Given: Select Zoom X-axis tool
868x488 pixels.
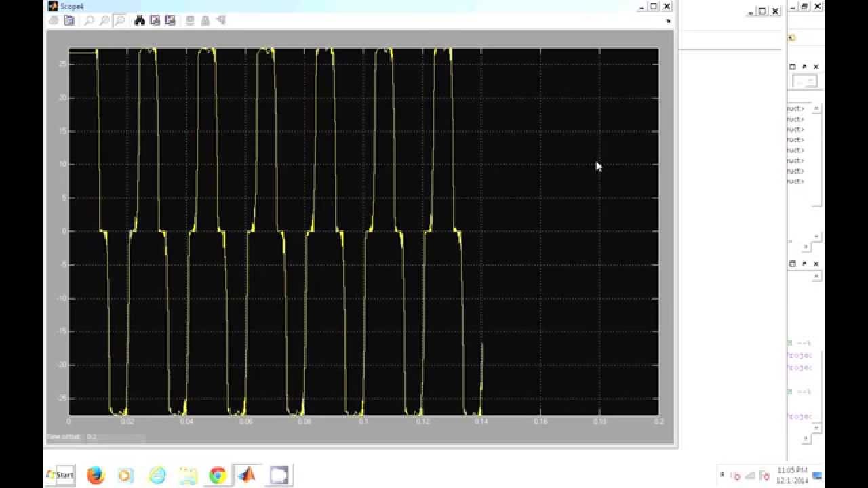Looking at the screenshot, I should pyautogui.click(x=104, y=21).
